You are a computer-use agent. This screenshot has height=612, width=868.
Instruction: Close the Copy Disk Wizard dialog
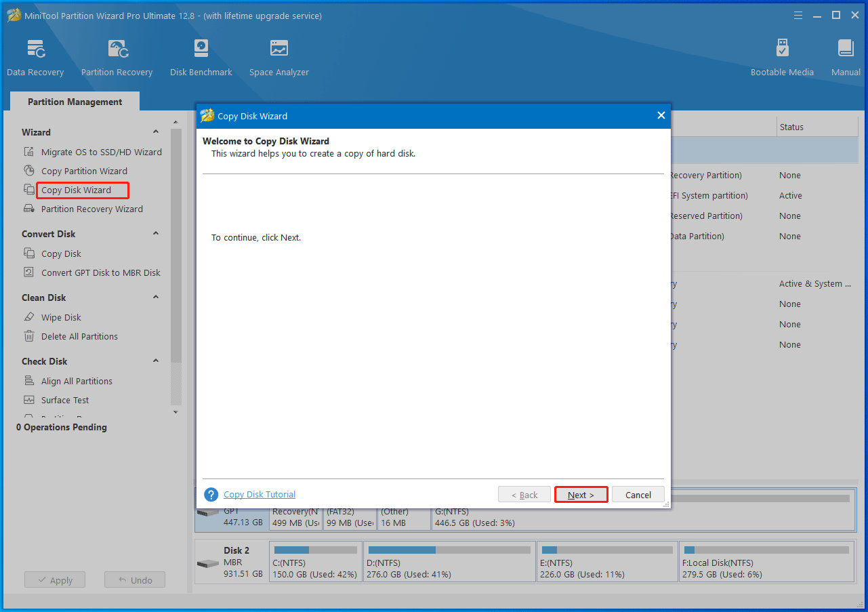coord(661,115)
